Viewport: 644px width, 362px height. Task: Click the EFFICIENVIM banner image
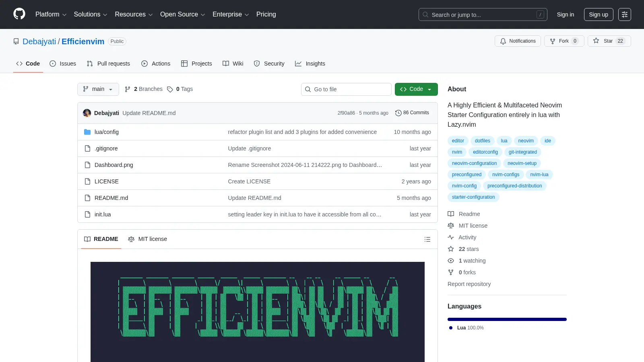tap(258, 312)
